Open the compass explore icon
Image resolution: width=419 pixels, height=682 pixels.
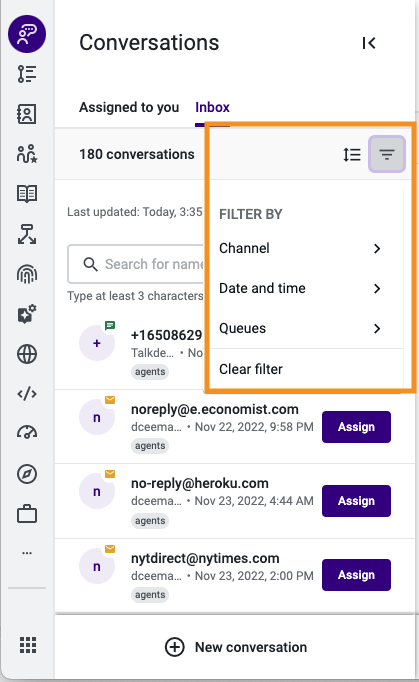[x=27, y=474]
